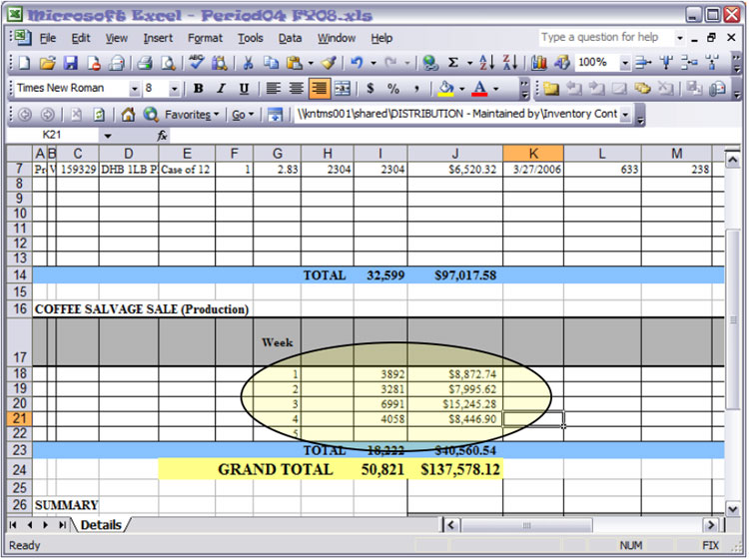Toggle center text alignment

(x=297, y=88)
